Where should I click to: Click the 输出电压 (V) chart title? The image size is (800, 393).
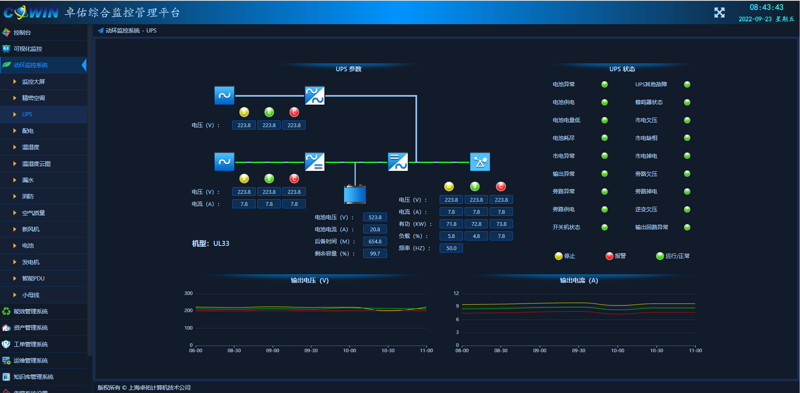pyautogui.click(x=309, y=280)
